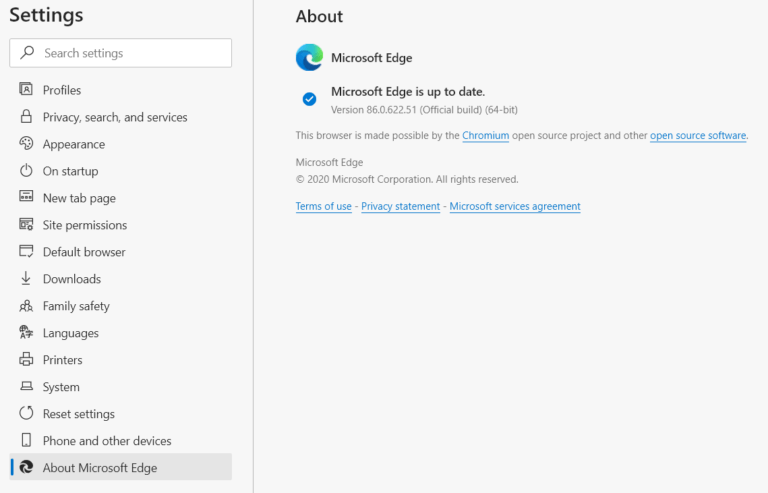This screenshot has width=768, height=493.
Task: Go to Default browser settings
Action: click(120, 252)
